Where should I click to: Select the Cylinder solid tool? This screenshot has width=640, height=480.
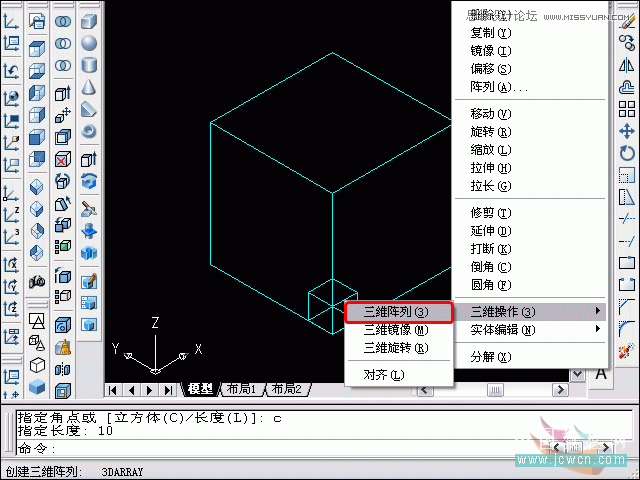click(x=89, y=65)
